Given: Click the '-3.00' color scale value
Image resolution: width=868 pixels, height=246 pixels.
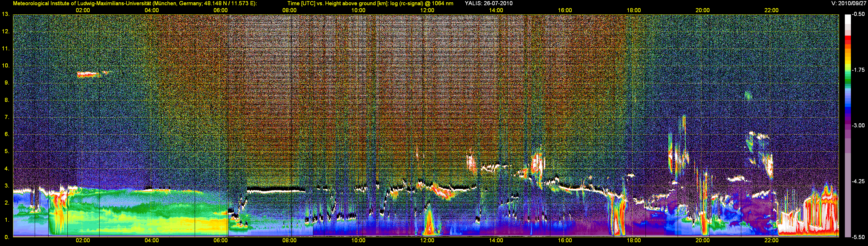Looking at the screenshot, I should (x=858, y=125).
